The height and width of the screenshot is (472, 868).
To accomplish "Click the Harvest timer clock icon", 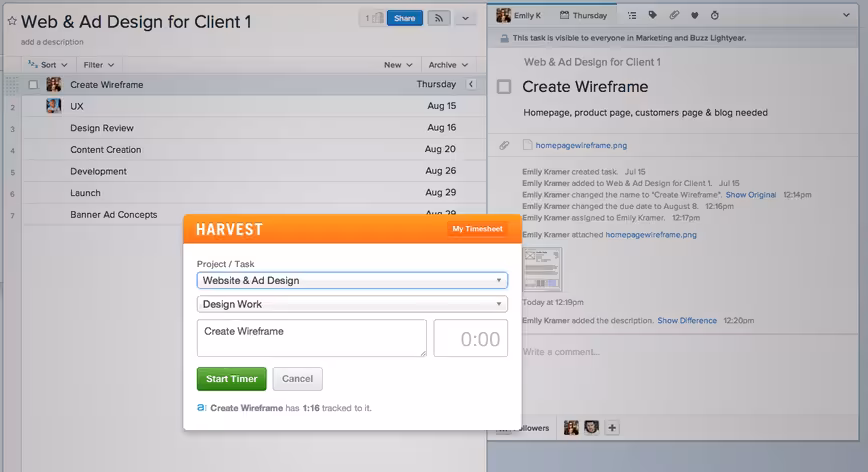I will (715, 15).
